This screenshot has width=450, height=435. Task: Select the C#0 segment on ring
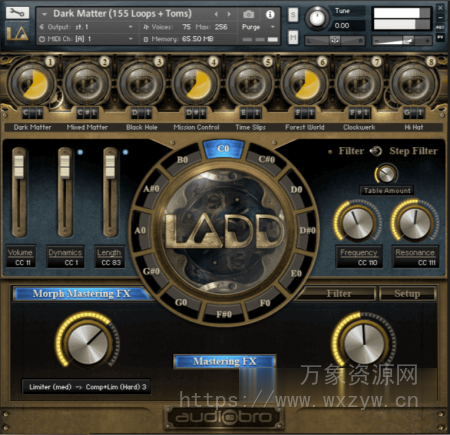pos(266,159)
